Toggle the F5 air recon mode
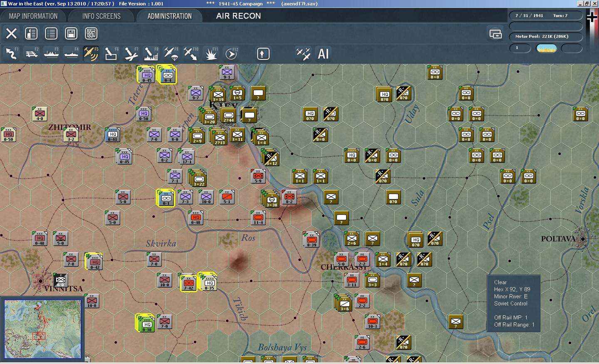This screenshot has height=364, width=599. click(91, 54)
